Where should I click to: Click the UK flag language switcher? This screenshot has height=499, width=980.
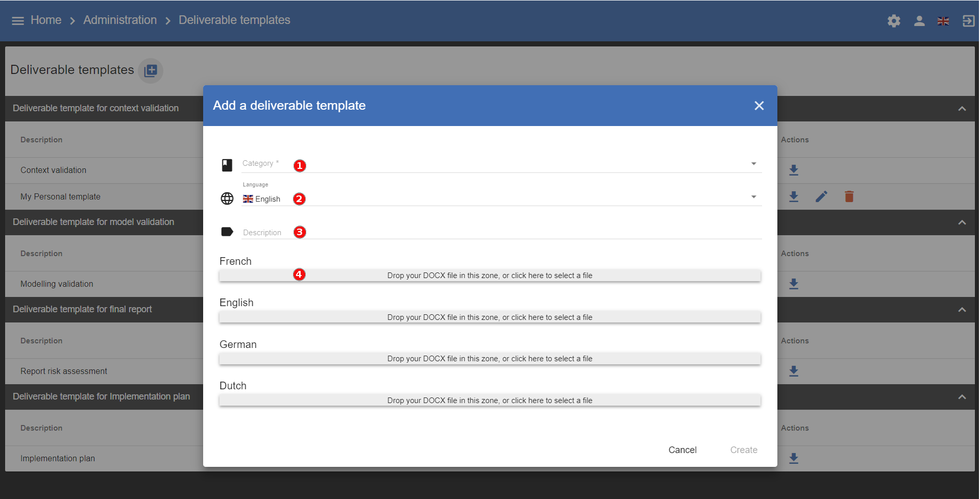click(943, 21)
